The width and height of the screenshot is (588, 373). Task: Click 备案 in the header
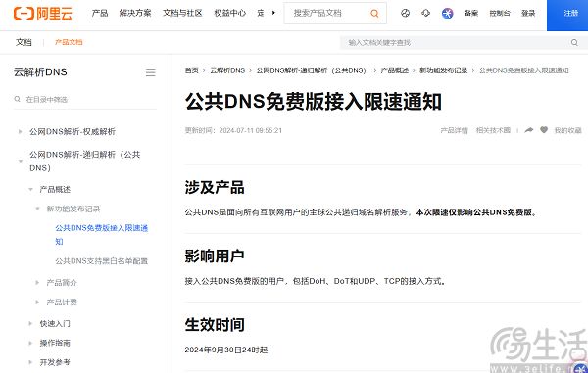pos(471,13)
